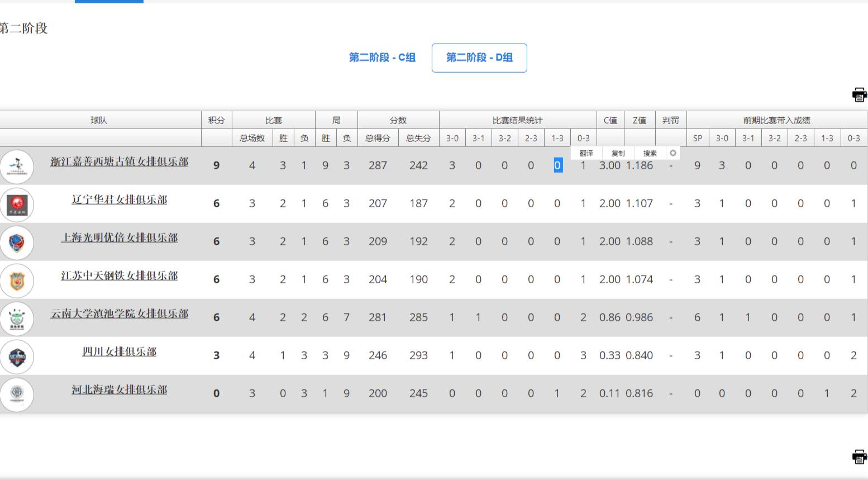Click the 判罚 column header
This screenshot has width=868, height=480.
coord(671,120)
